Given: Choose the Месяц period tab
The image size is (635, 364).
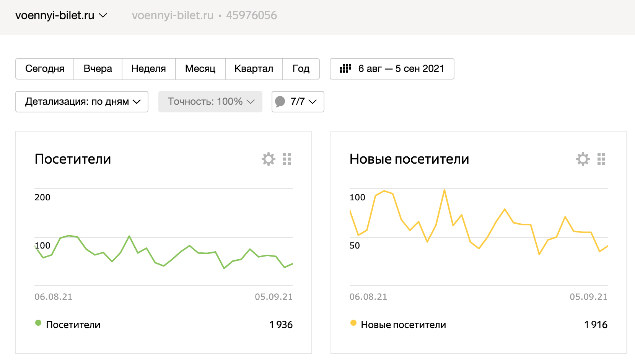Looking at the screenshot, I should [200, 69].
